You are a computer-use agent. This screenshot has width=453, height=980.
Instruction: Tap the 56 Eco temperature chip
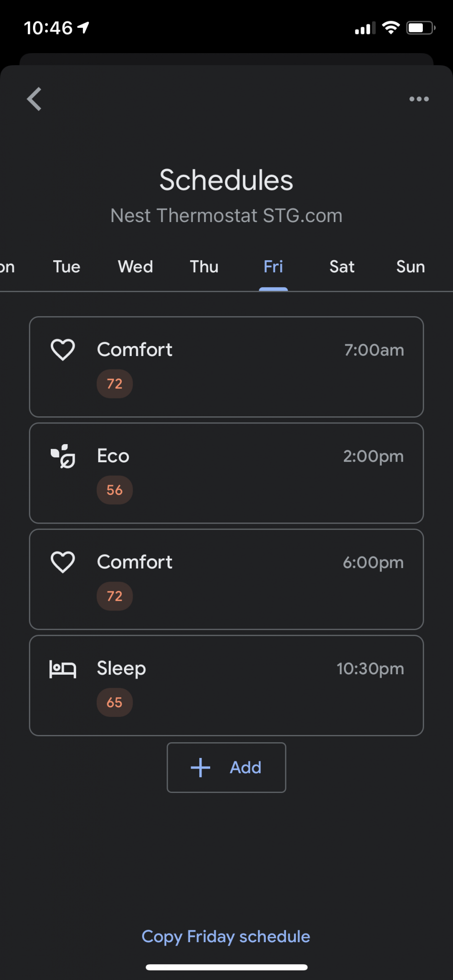tap(114, 490)
